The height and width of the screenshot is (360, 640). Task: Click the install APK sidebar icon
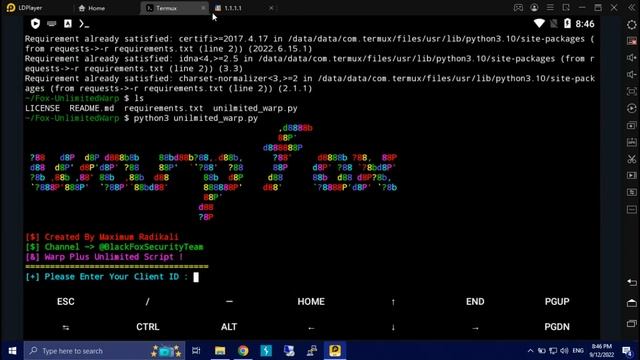[x=631, y=142]
